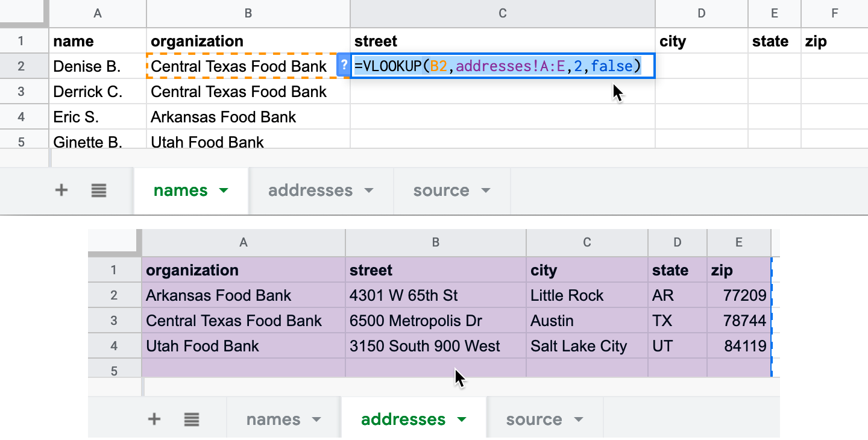
Task: Open the active addresses tab dropdown in bottom window
Action: point(462,420)
